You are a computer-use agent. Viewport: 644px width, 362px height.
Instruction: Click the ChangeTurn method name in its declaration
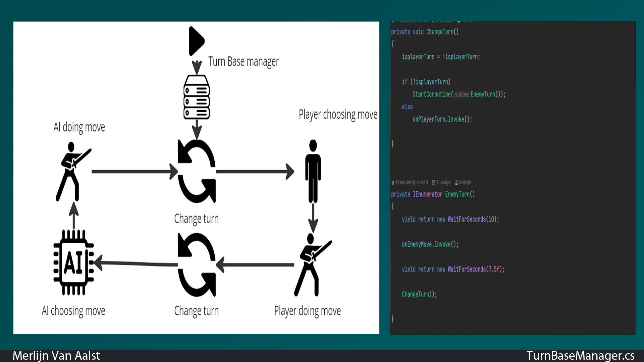tap(439, 32)
